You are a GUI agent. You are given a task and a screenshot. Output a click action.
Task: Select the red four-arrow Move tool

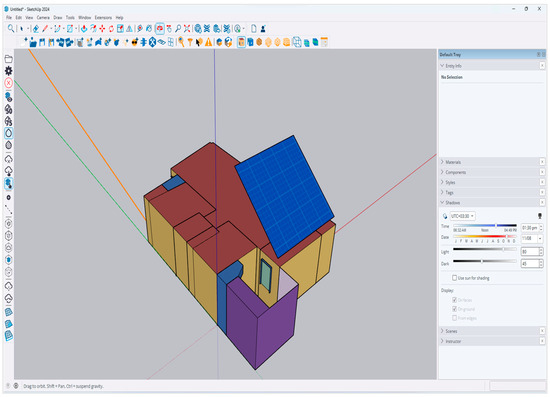pyautogui.click(x=102, y=29)
